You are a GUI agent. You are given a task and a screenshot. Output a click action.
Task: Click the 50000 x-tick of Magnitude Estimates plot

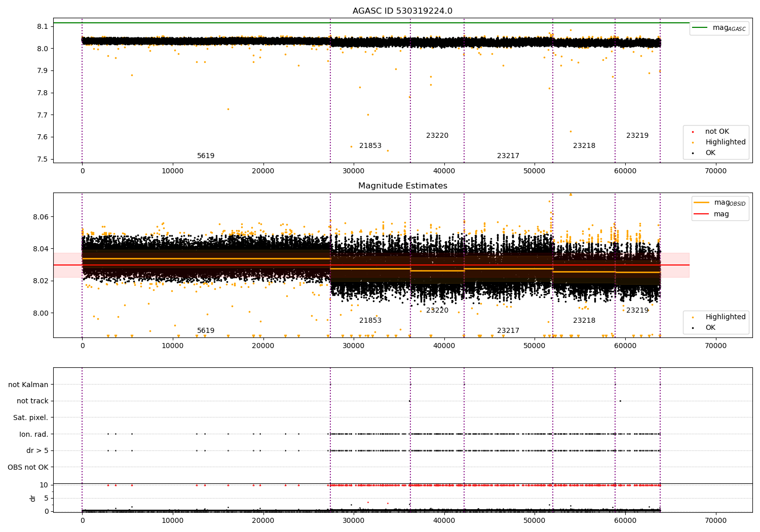click(535, 346)
